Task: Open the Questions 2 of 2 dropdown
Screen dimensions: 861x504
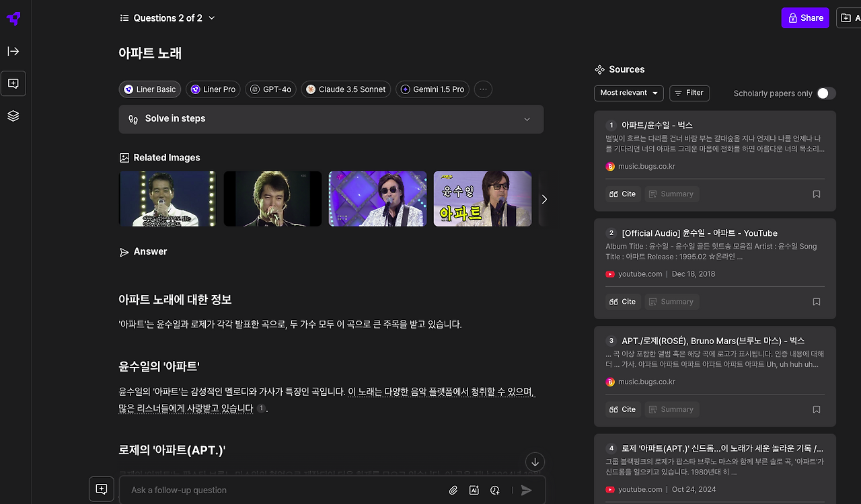Action: [167, 17]
